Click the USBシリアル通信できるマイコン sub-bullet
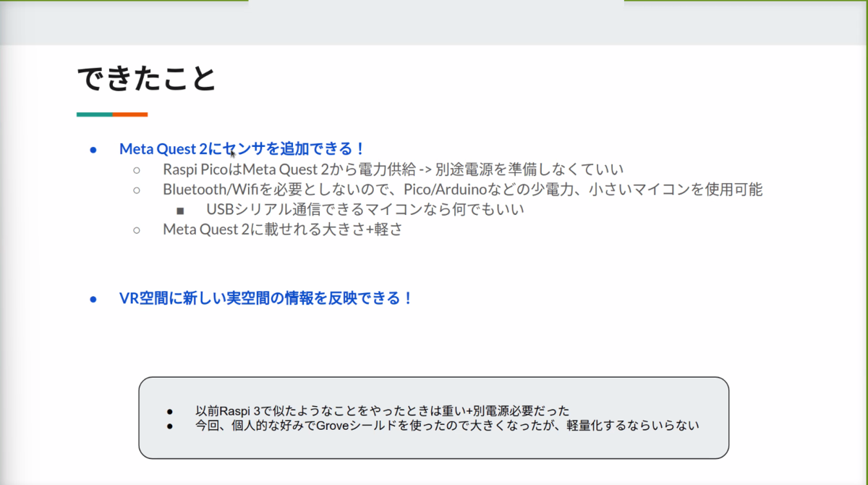The image size is (868, 485). [365, 209]
